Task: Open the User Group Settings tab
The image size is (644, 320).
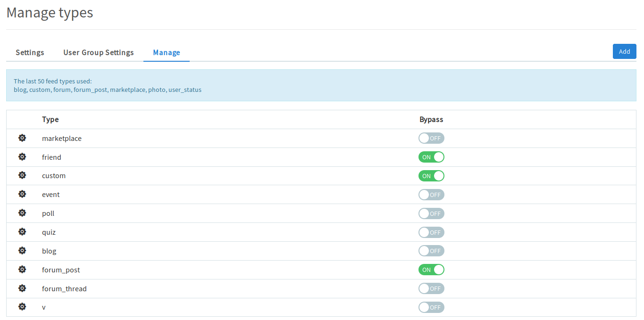Action: click(99, 52)
